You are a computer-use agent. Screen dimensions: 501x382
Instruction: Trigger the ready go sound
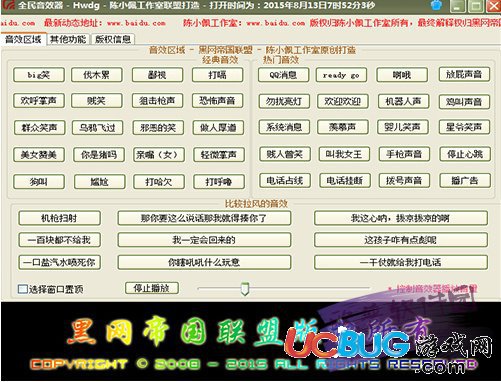[x=341, y=75]
